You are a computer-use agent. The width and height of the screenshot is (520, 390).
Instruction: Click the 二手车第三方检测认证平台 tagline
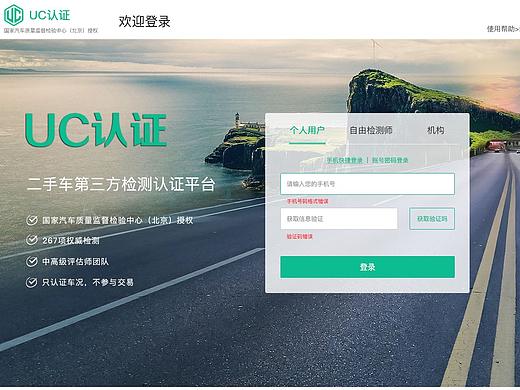pyautogui.click(x=121, y=184)
